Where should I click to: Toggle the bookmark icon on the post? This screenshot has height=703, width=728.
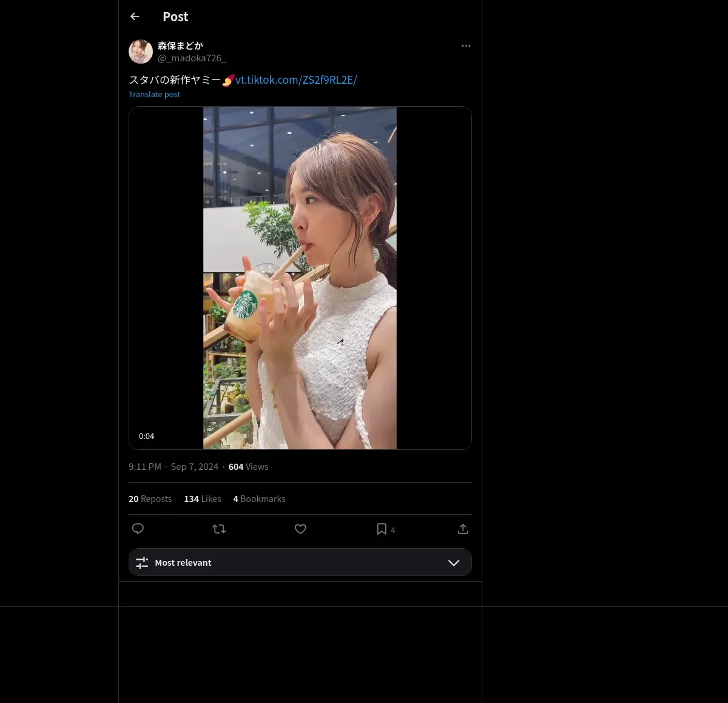point(382,529)
